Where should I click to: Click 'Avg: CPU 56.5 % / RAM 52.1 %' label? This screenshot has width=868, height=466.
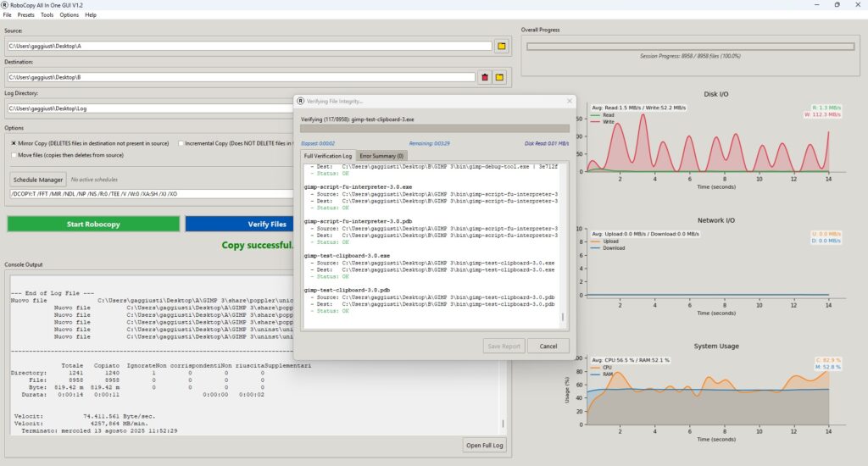(x=631, y=360)
